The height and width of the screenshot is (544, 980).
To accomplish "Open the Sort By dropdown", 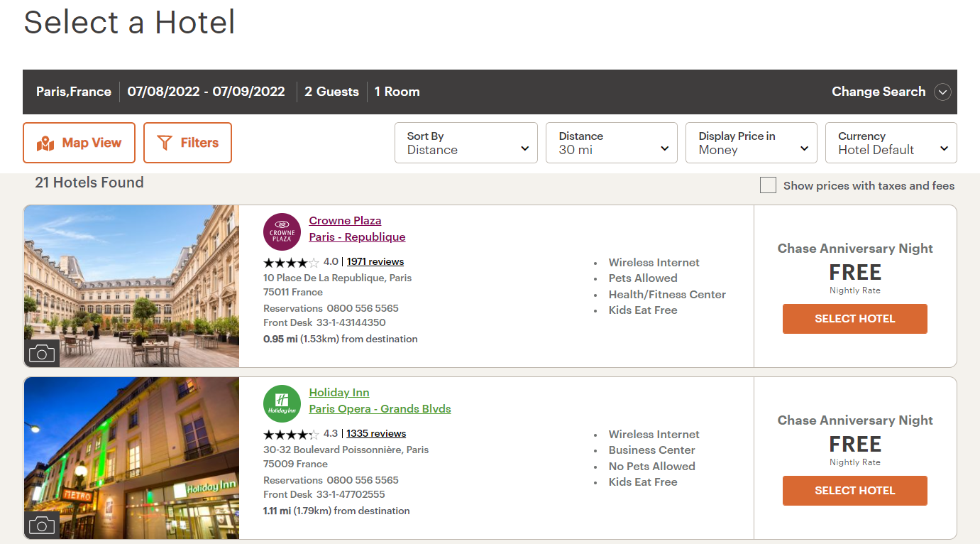I will [x=466, y=143].
